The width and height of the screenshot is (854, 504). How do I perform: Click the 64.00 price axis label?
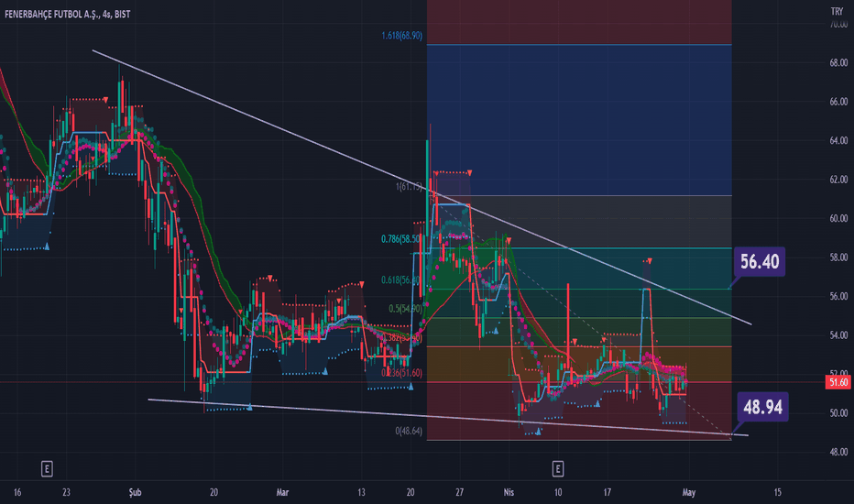[838, 141]
